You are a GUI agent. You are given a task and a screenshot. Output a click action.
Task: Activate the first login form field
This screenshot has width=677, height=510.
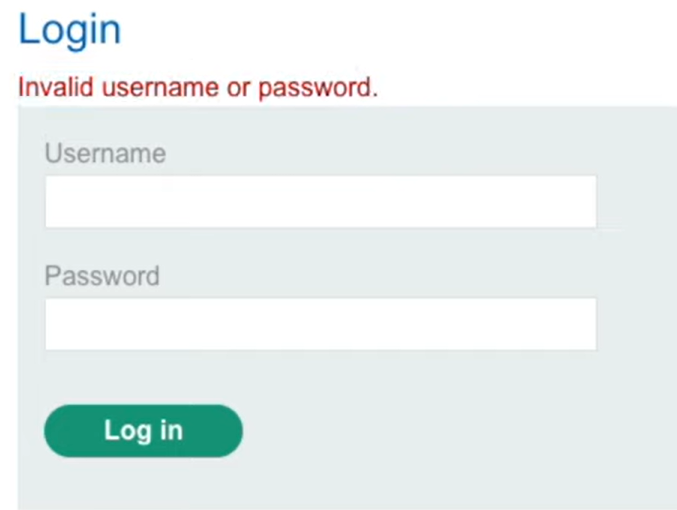pyautogui.click(x=320, y=201)
